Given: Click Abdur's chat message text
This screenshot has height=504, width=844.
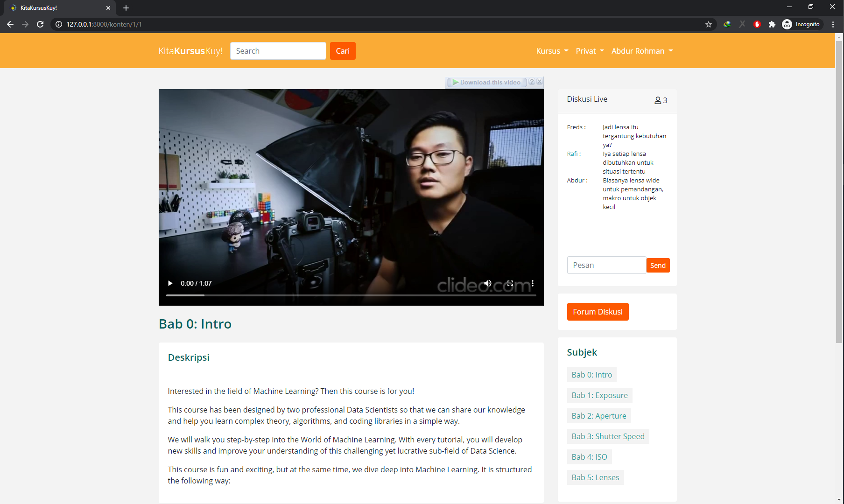Looking at the screenshot, I should [633, 194].
